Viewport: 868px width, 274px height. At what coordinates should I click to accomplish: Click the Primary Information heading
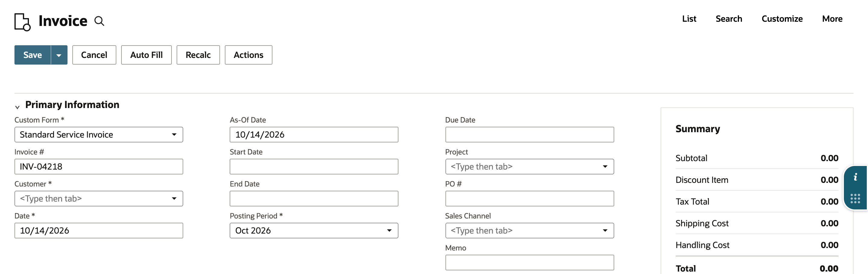[x=72, y=105]
